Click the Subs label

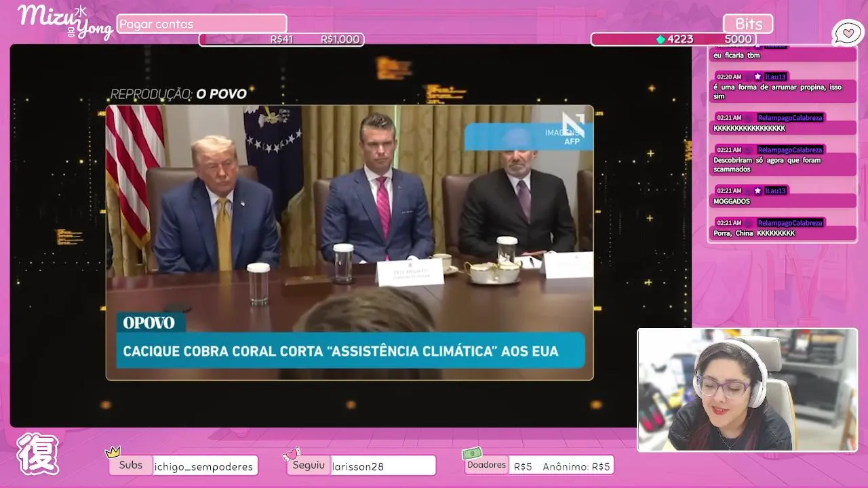coord(131,465)
